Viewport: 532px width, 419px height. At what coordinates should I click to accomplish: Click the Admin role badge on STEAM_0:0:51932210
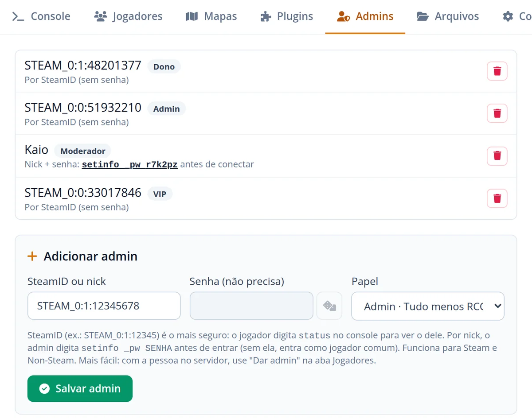(167, 109)
